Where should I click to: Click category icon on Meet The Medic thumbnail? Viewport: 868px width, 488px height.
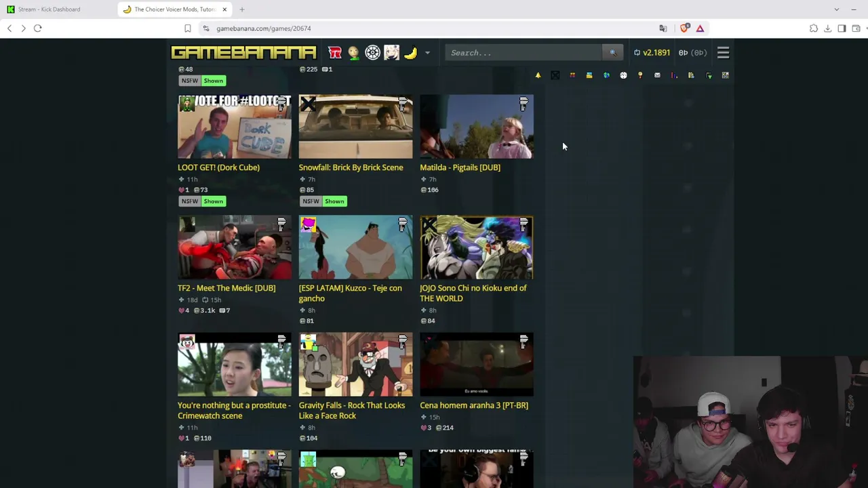click(281, 224)
